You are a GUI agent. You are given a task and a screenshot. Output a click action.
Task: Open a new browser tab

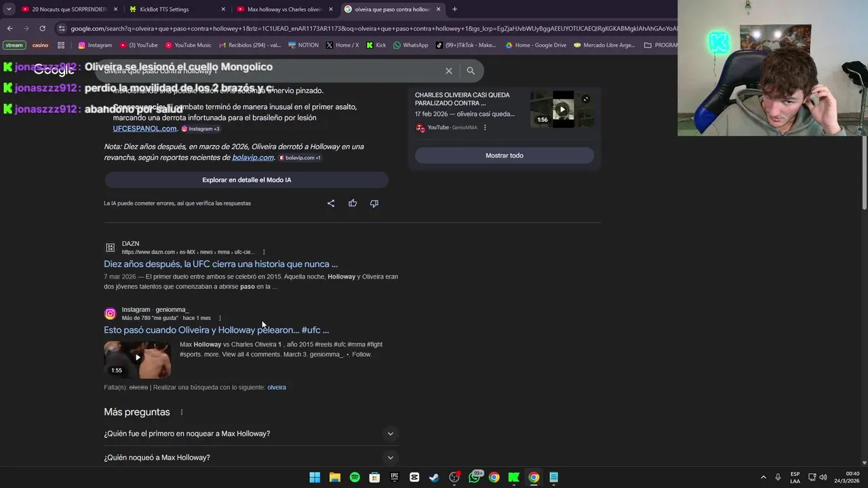pos(454,9)
